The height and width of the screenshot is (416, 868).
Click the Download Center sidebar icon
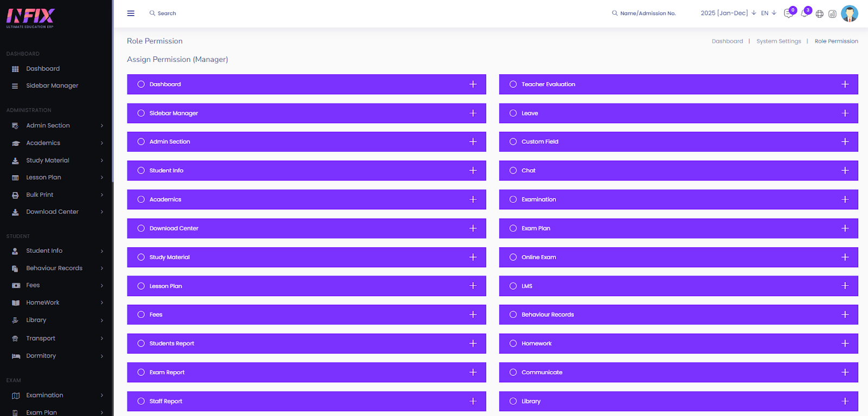click(15, 212)
